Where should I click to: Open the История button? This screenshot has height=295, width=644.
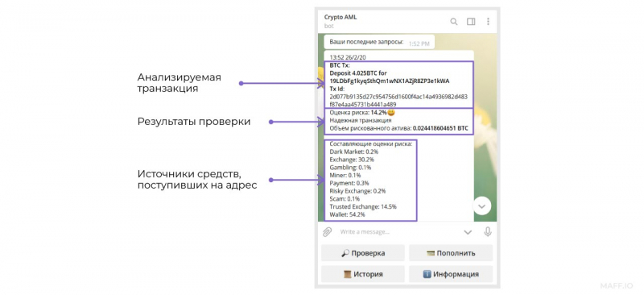[x=363, y=274]
